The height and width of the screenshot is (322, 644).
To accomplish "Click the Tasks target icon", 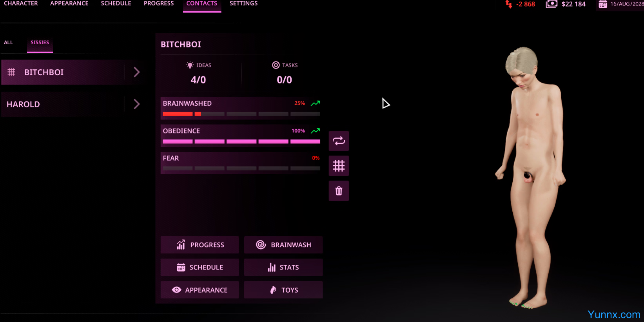I will pyautogui.click(x=276, y=65).
